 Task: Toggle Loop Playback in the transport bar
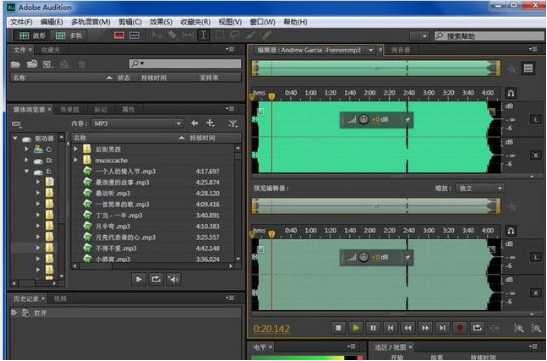click(x=477, y=328)
